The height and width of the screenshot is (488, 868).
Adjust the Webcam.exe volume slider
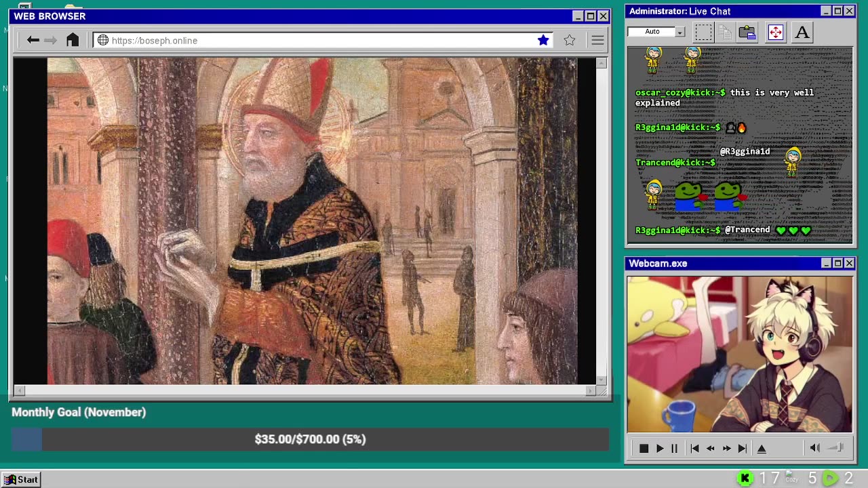tap(836, 448)
